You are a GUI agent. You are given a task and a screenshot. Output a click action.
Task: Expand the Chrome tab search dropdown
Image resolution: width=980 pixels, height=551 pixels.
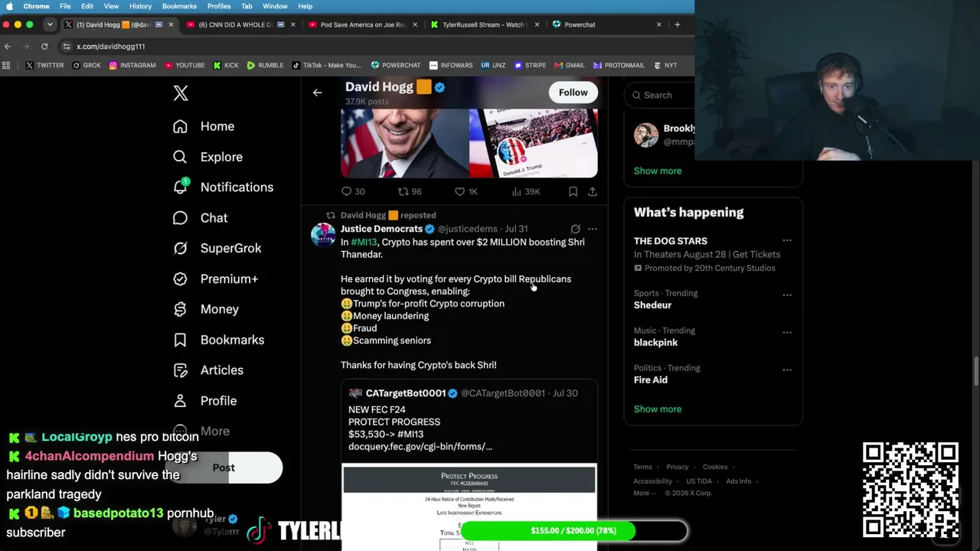pos(50,24)
